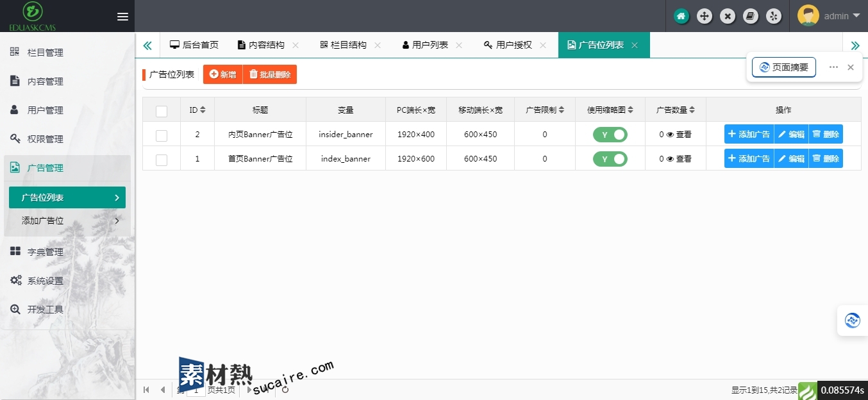Sort table by ID column header
868x400 pixels.
pos(197,110)
